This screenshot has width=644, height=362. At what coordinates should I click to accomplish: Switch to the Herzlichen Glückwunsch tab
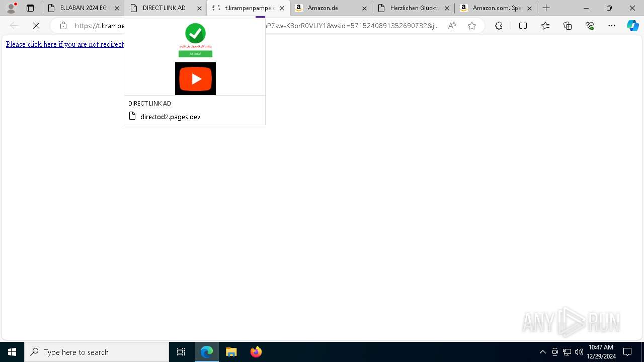click(x=413, y=8)
